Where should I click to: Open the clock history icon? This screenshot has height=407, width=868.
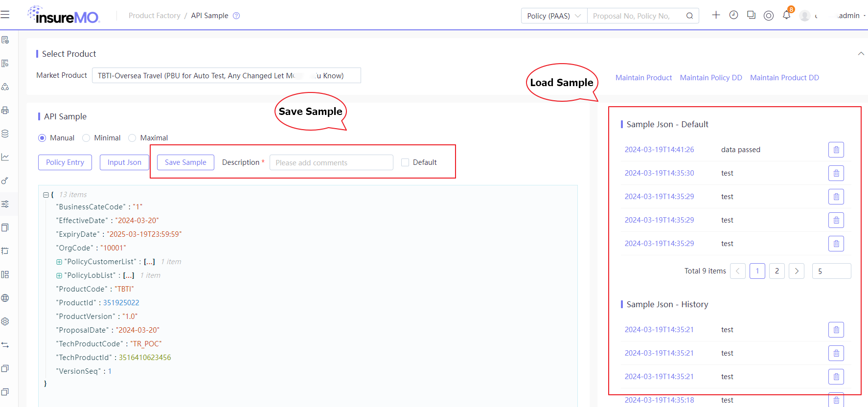[x=733, y=15]
